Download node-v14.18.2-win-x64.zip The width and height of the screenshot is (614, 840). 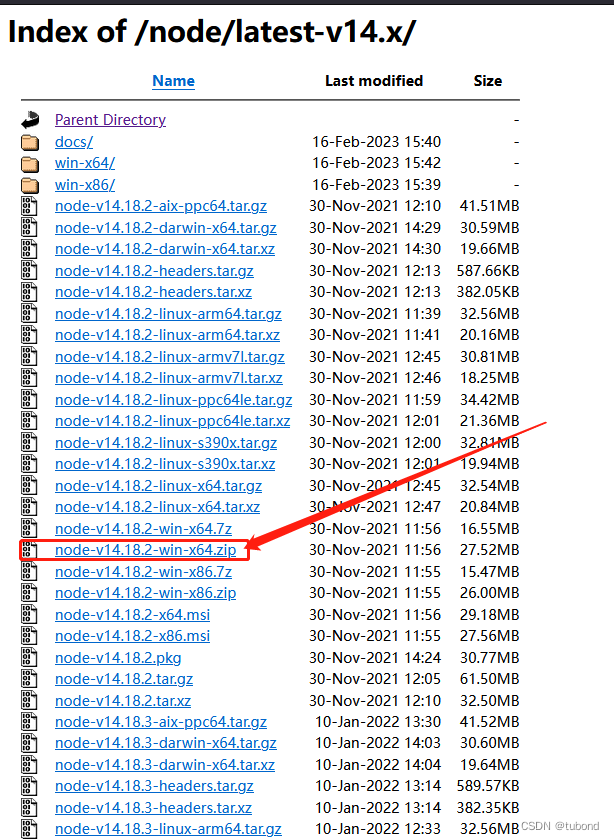point(145,550)
